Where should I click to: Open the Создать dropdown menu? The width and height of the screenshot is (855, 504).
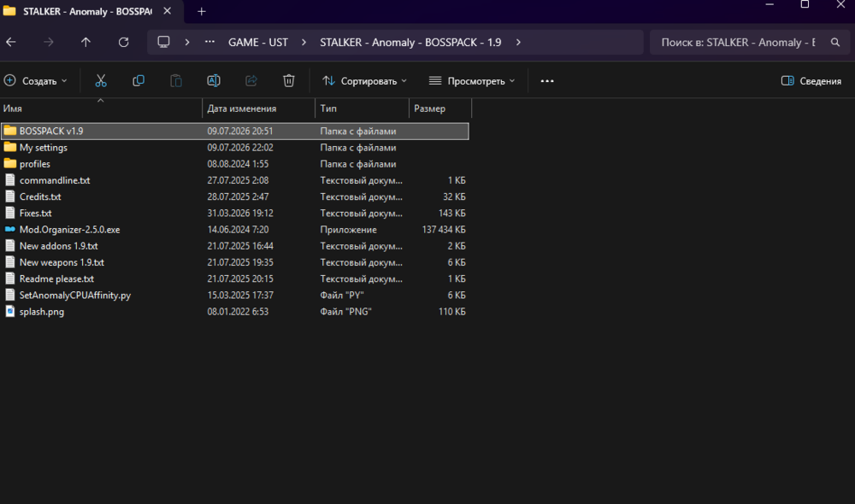click(x=35, y=80)
